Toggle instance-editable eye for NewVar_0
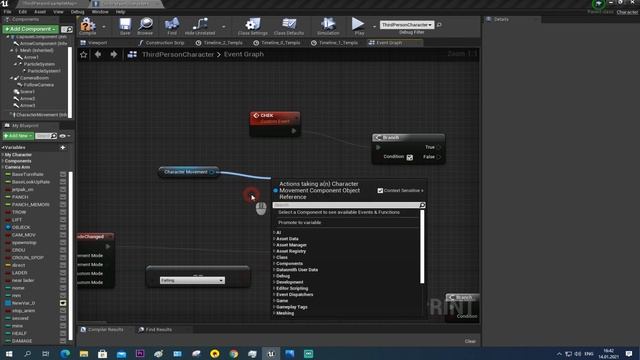 [x=63, y=303]
